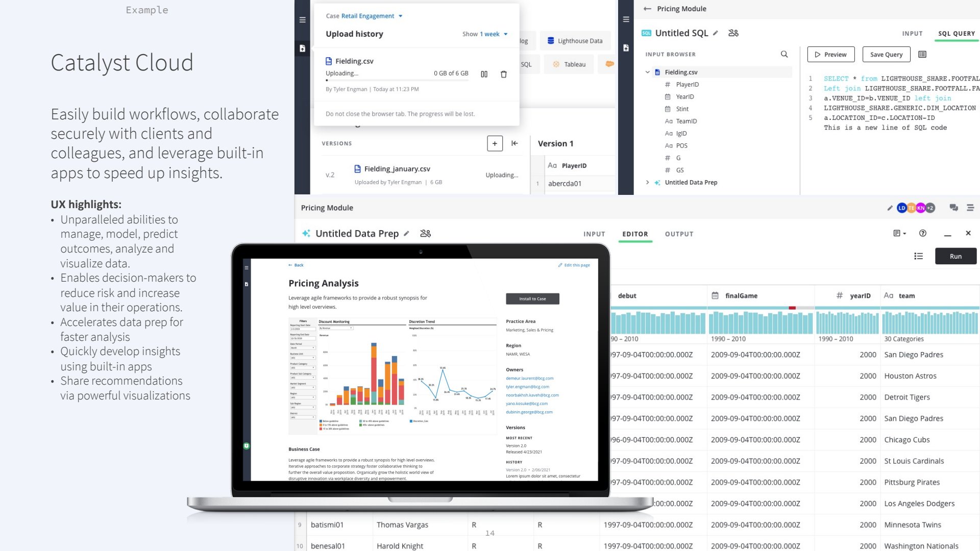Open the help question mark icon
The image size is (980, 551).
923,233
